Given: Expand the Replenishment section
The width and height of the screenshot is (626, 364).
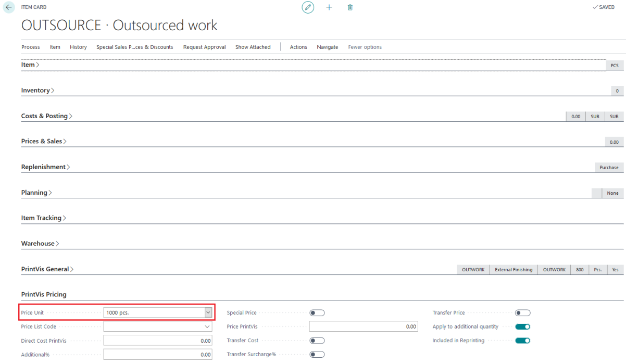Looking at the screenshot, I should 45,167.
